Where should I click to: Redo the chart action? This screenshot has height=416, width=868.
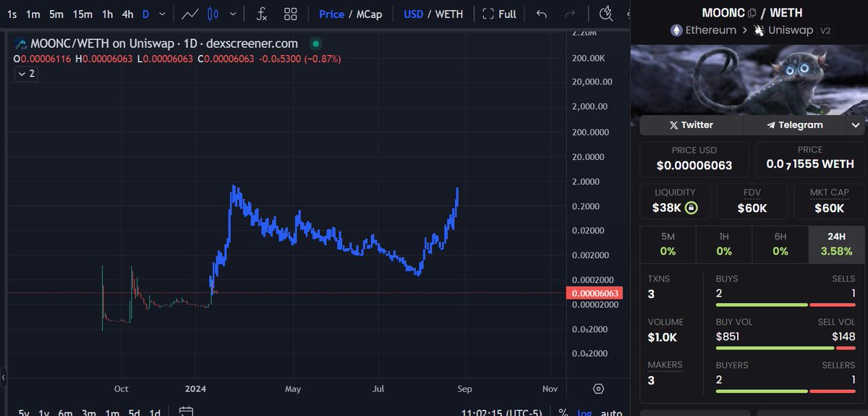coord(570,14)
